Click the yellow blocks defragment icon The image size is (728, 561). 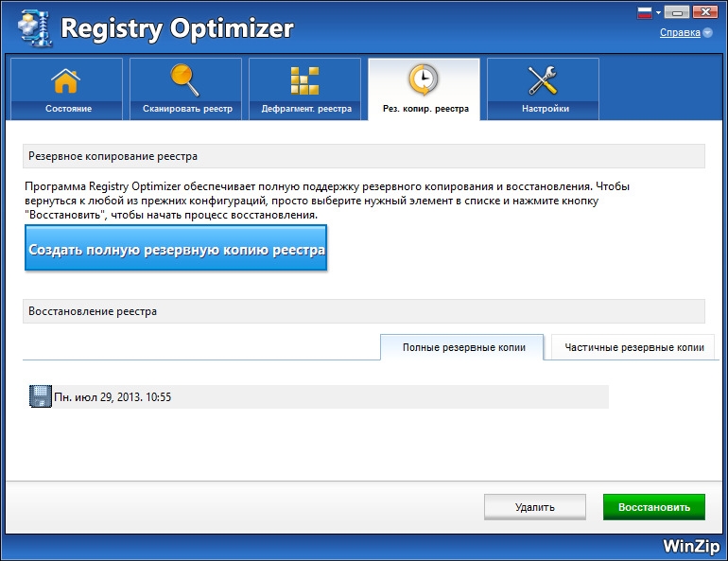point(304,80)
